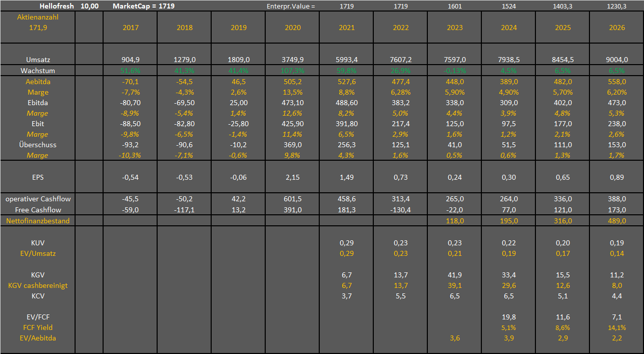Select the Ebit row label

pyautogui.click(x=38, y=124)
